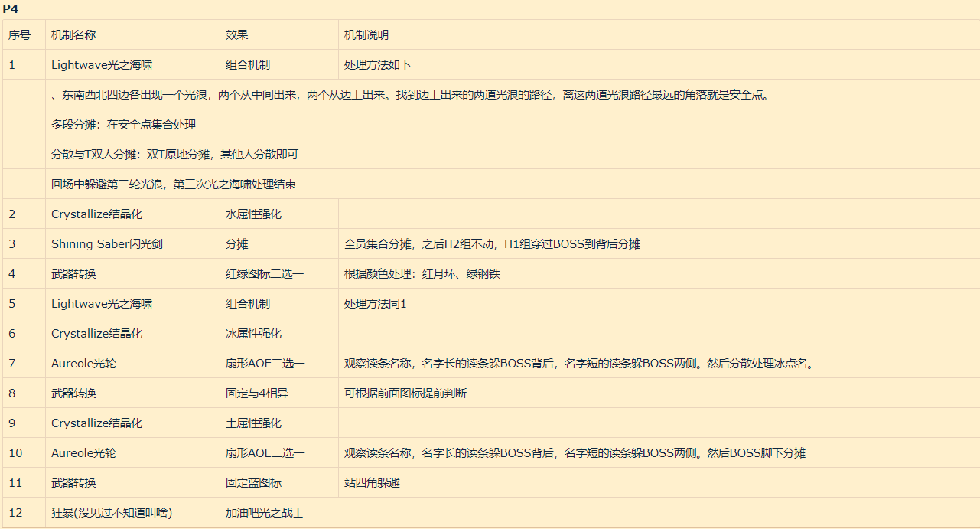Click the 狂暴(没见过不知道叫啥) cell
Viewport: 980px width, 529px height.
(x=112, y=513)
